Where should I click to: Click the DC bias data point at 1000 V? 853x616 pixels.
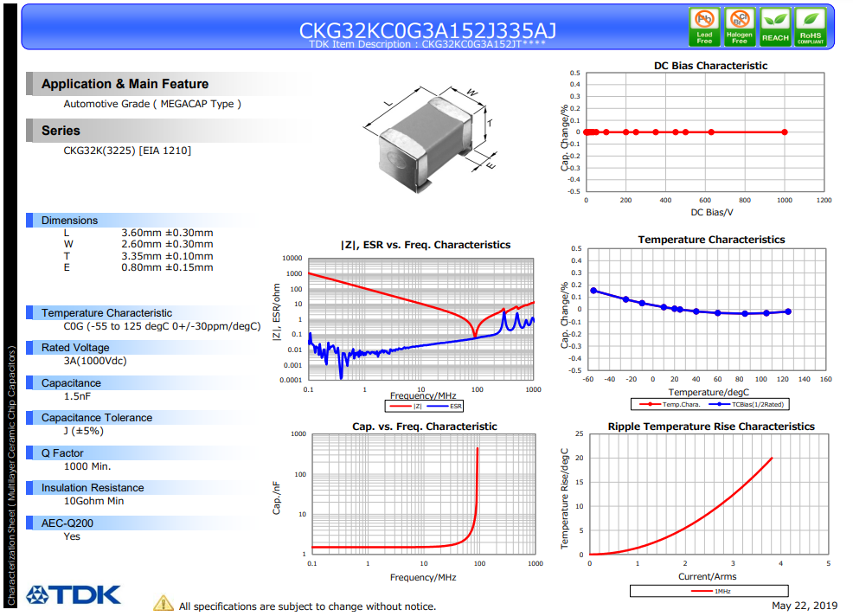click(785, 132)
